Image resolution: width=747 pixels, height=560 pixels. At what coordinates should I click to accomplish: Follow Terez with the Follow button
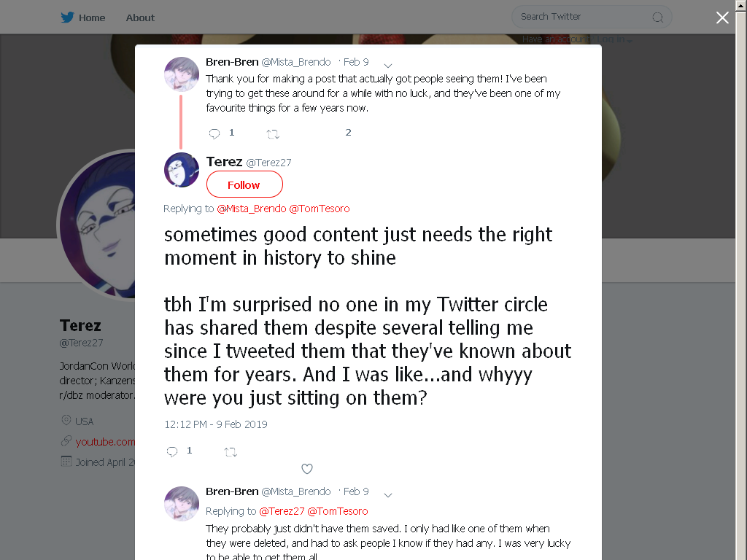244,184
